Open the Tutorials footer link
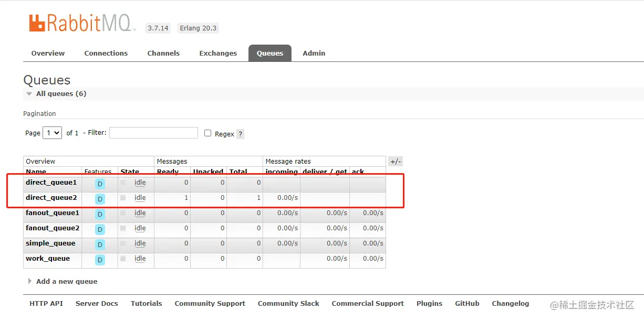This screenshot has height=320, width=644. 147,303
